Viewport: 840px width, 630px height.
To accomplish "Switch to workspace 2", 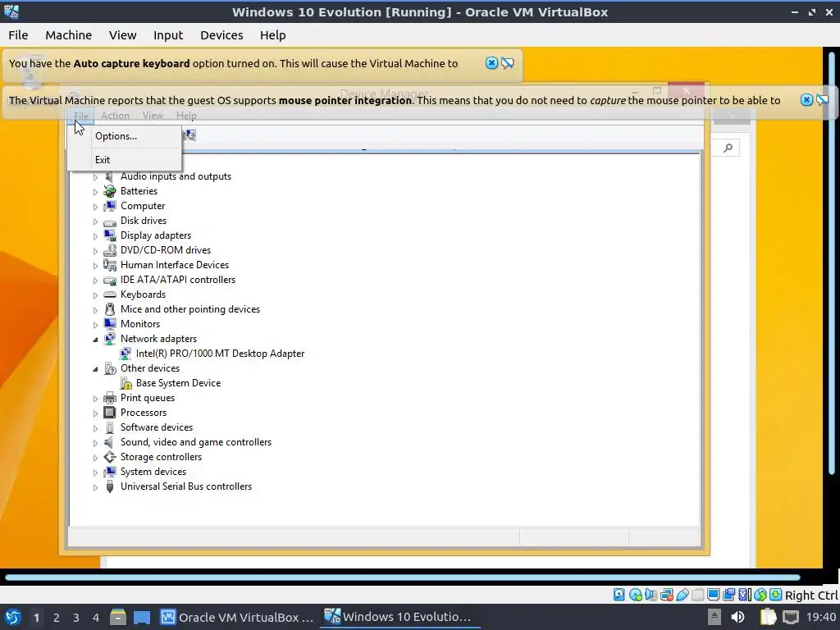I will pos(56,618).
